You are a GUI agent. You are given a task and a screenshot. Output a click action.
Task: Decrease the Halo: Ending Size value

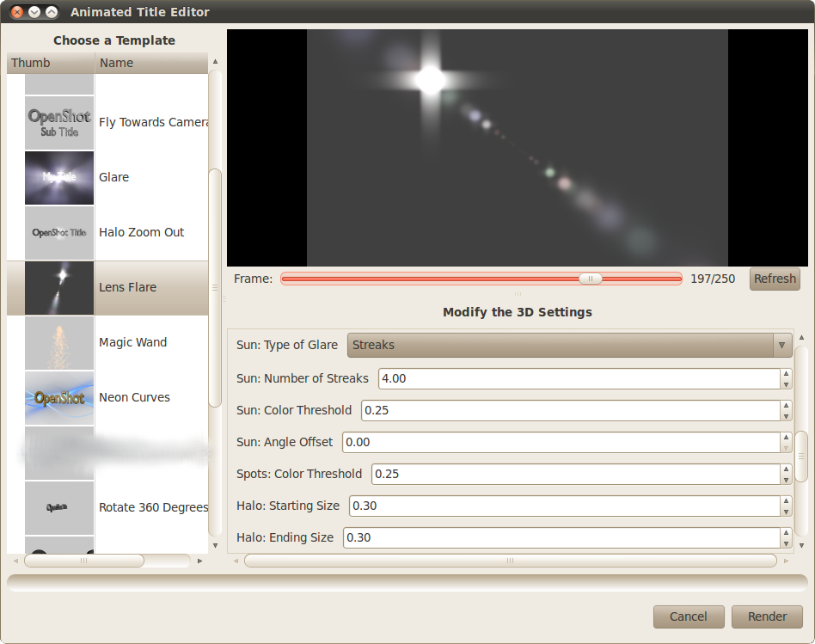point(786,542)
